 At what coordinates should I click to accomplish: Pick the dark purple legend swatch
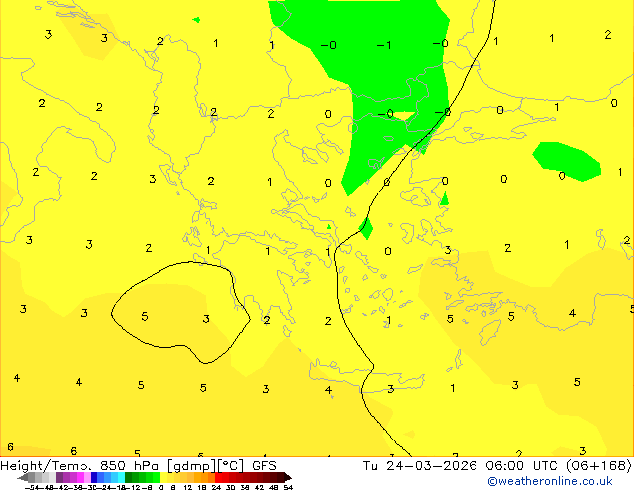tap(59, 477)
